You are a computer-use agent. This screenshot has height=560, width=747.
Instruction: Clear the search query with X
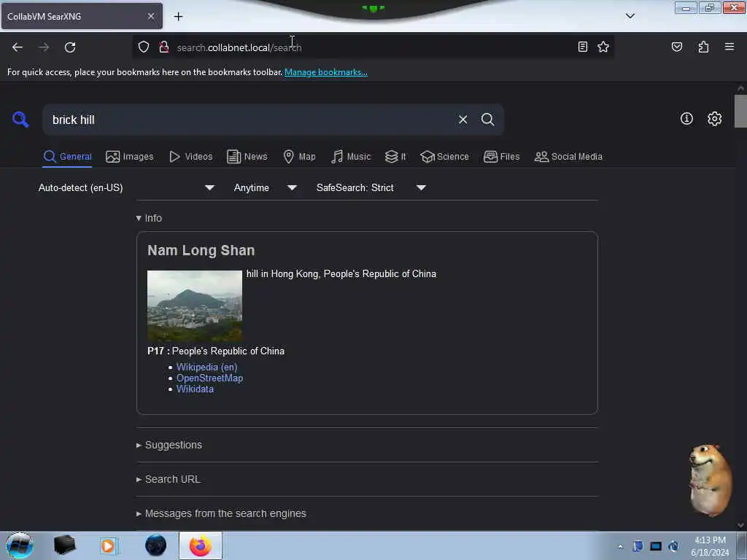[x=462, y=120]
